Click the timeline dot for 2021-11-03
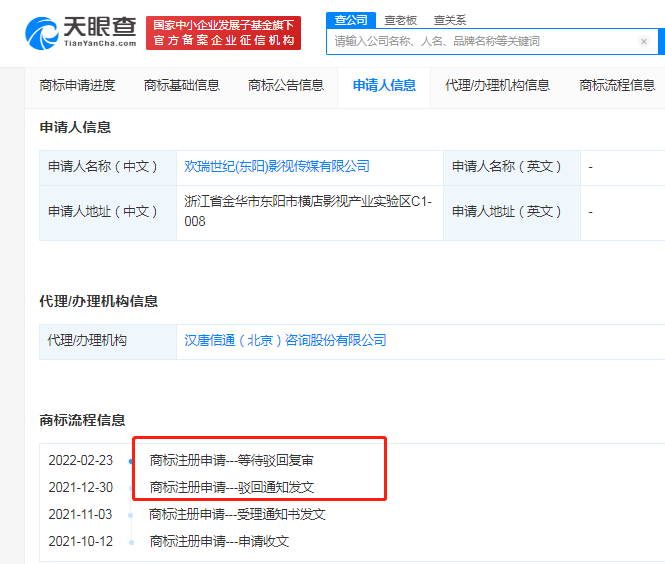 click(x=131, y=515)
